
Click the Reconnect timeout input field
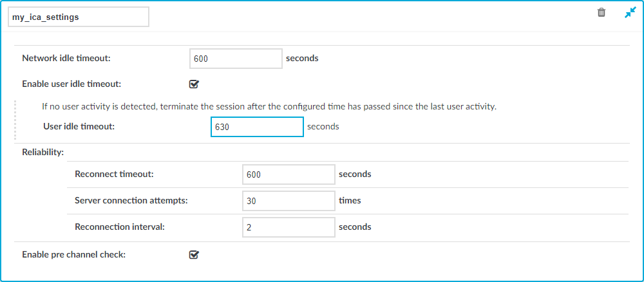(289, 174)
